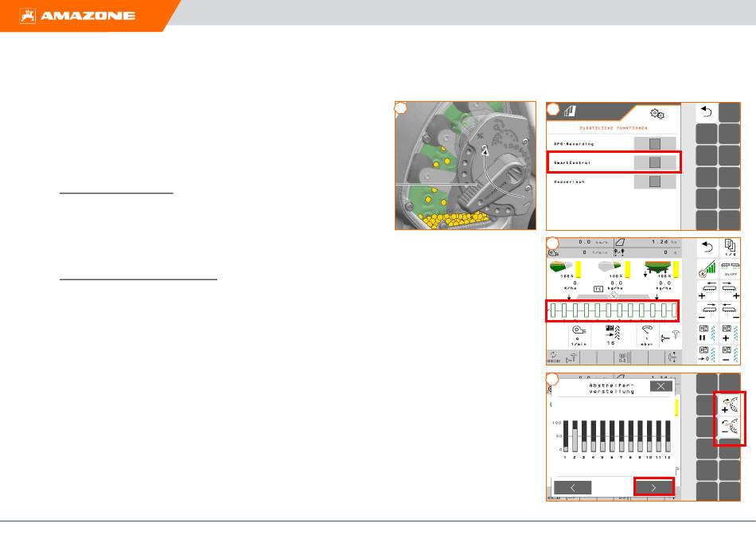Toggle the third switch under SmartControl
The width and height of the screenshot is (756, 535).
(x=655, y=181)
